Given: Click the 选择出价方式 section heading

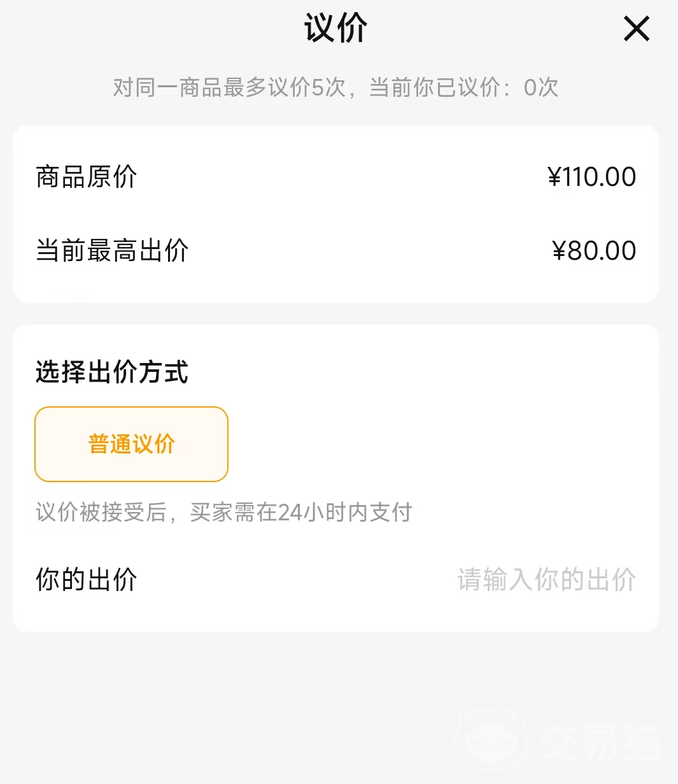Looking at the screenshot, I should 112,372.
